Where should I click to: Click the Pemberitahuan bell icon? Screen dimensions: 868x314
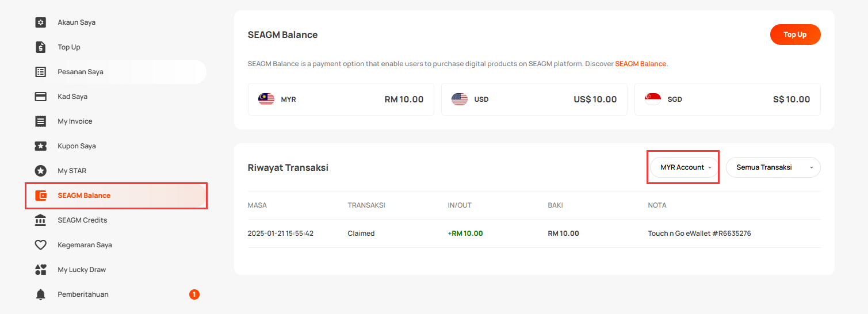point(40,294)
